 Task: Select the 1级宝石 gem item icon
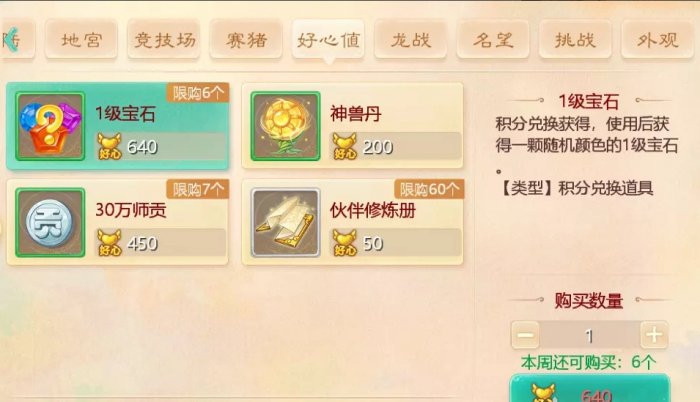[50, 126]
